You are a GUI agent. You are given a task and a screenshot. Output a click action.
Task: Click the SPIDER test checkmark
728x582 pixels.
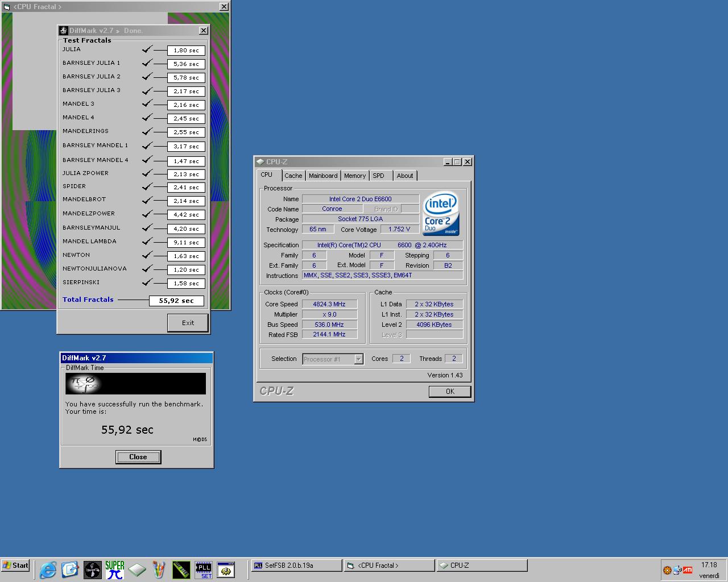pyautogui.click(x=147, y=186)
